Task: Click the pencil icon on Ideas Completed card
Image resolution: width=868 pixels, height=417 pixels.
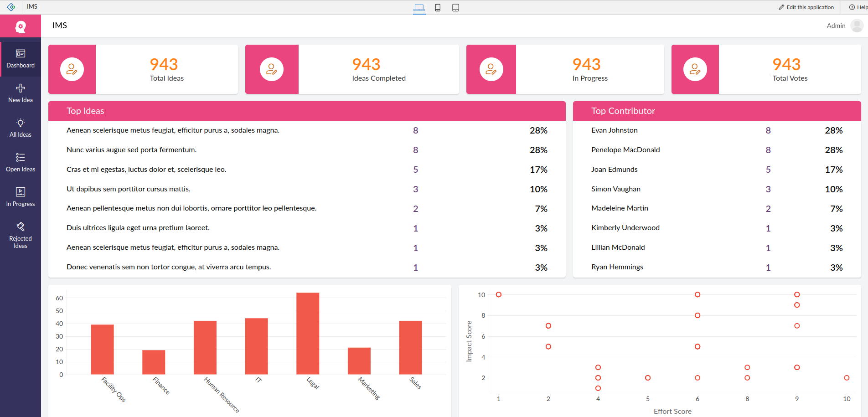Action: pyautogui.click(x=272, y=69)
